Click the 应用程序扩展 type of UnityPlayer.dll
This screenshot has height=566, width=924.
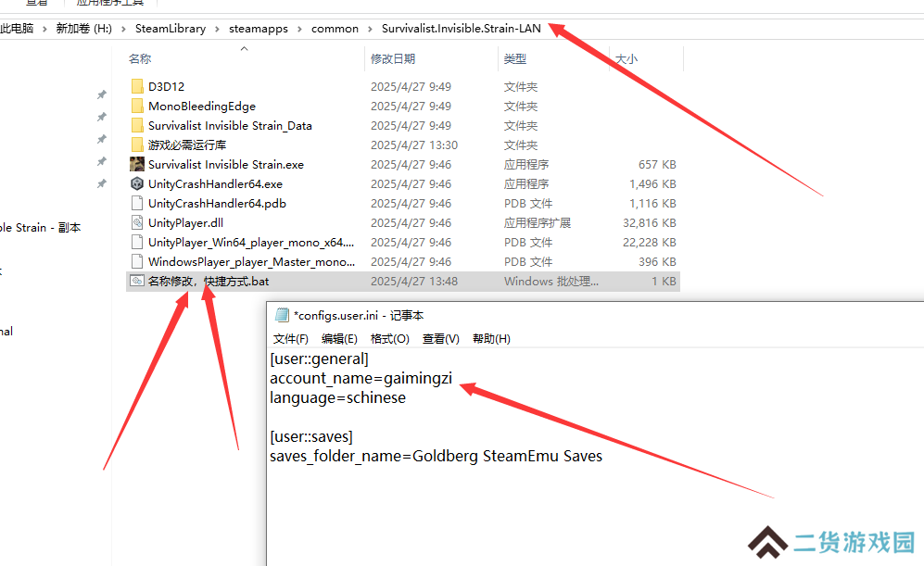538,222
